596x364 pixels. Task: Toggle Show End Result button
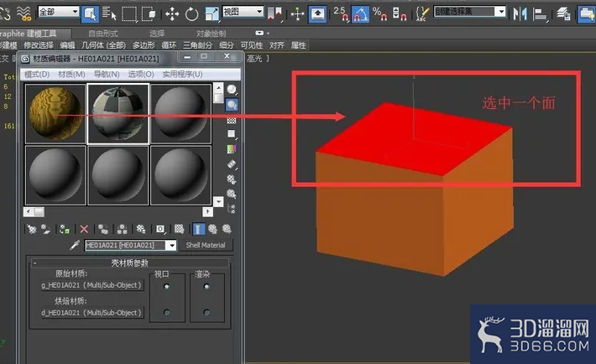[198, 229]
